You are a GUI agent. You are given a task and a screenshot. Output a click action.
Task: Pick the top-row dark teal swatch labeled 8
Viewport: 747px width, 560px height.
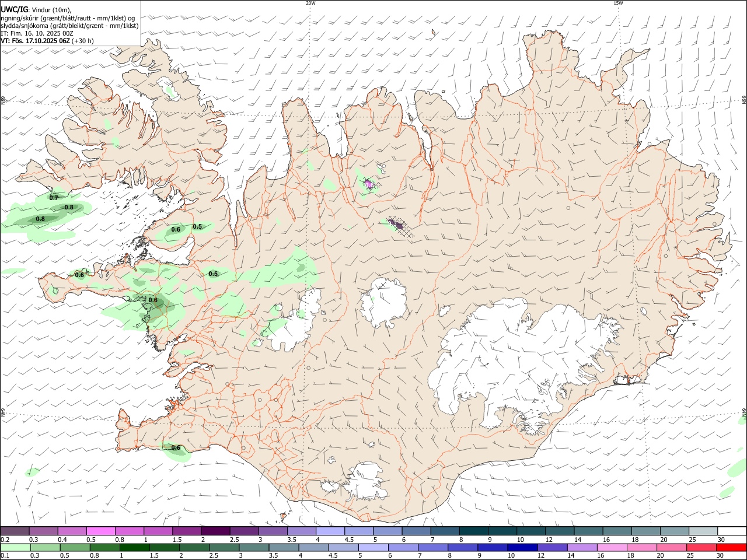click(x=474, y=531)
